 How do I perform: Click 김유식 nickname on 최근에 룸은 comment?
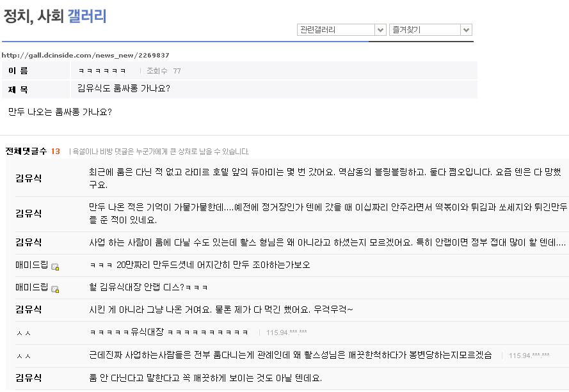28,178
